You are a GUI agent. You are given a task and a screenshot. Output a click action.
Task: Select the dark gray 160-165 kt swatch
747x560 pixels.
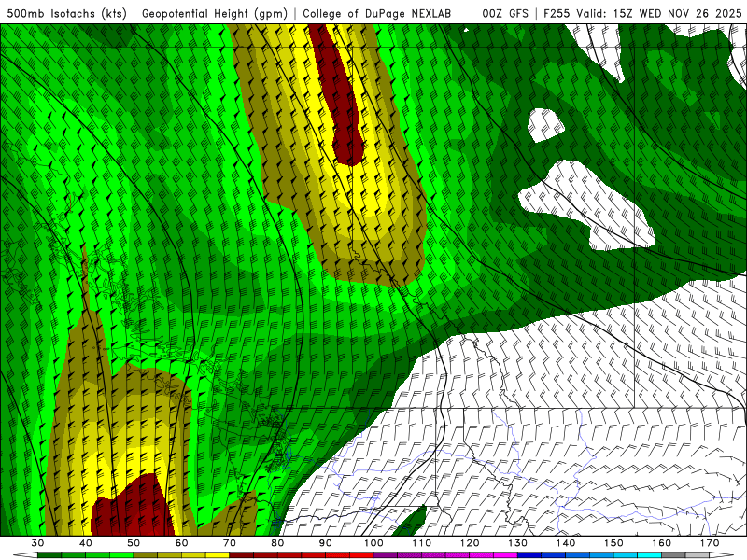pyautogui.click(x=673, y=555)
